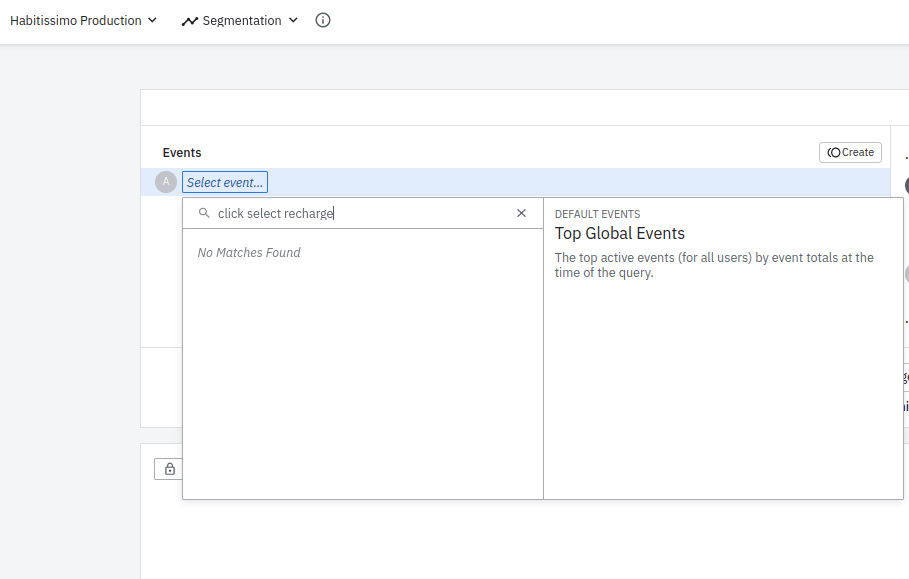Select the Top Global Events heading

(x=620, y=233)
